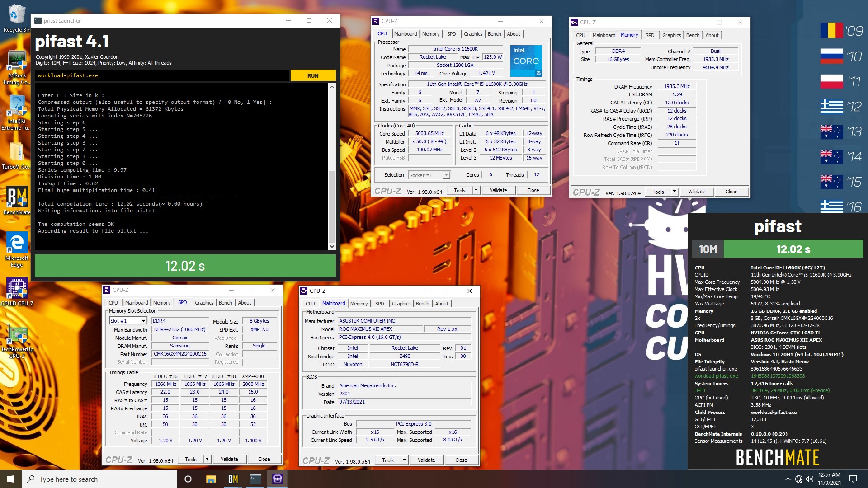The height and width of the screenshot is (488, 868).
Task: Open the Recycle Bin desktop icon
Action: [17, 18]
